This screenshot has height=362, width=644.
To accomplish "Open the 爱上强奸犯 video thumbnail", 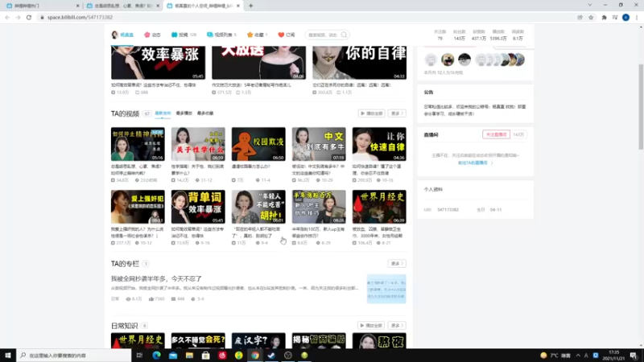I will coord(138,207).
